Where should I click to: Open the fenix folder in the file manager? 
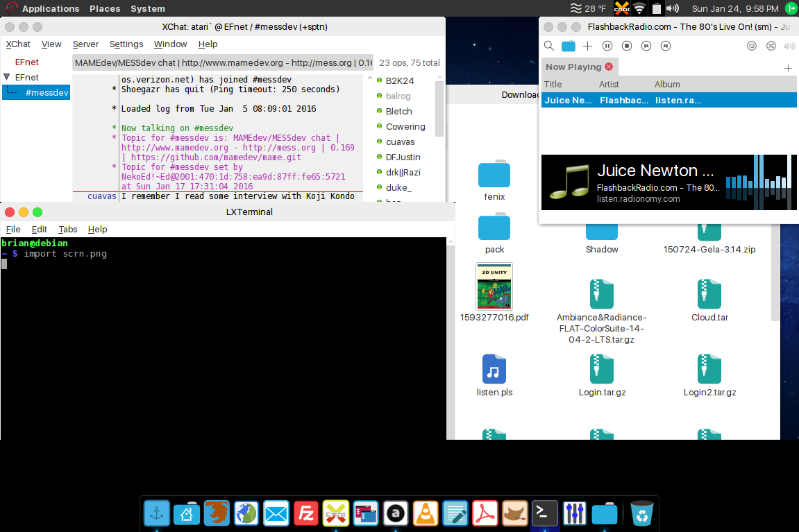tap(494, 181)
